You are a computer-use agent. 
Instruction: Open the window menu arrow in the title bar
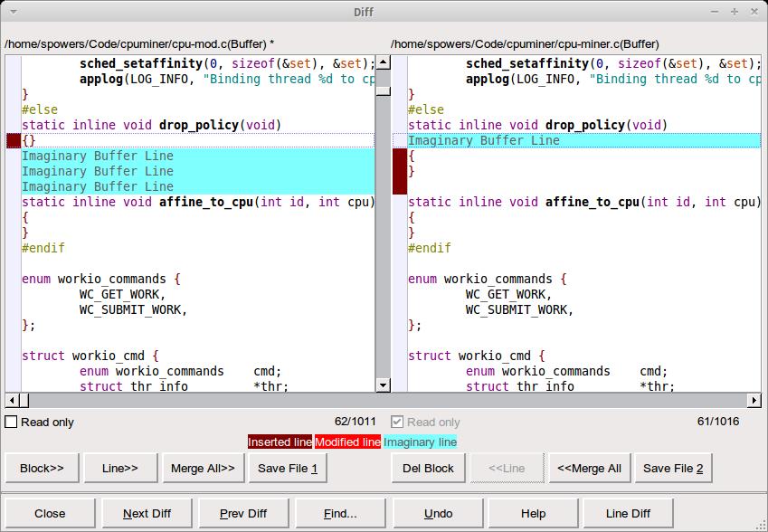[x=12, y=12]
